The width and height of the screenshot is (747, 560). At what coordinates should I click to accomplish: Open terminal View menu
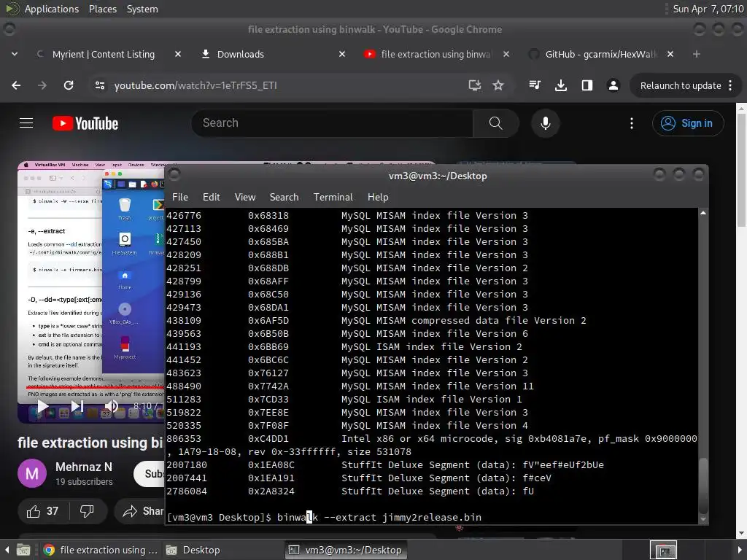click(245, 197)
